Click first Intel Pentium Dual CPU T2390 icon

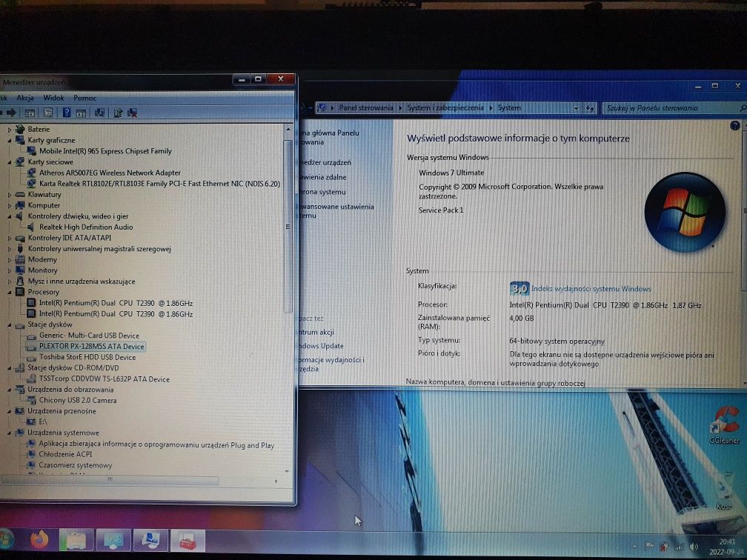[31, 303]
